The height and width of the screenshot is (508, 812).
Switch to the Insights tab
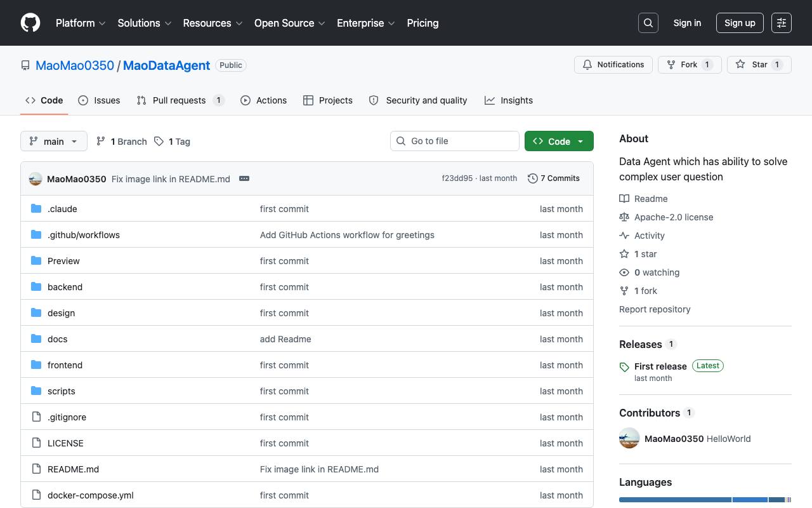[509, 100]
